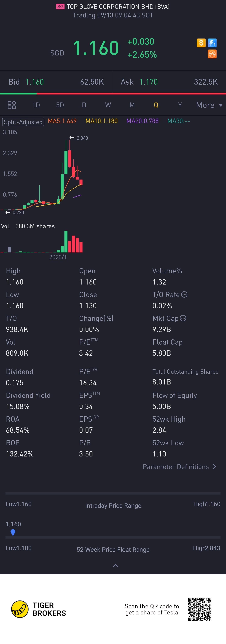Viewport: 226px width, 644px height.
Task: Collapse the details panel with up chevron
Action: pos(116,566)
